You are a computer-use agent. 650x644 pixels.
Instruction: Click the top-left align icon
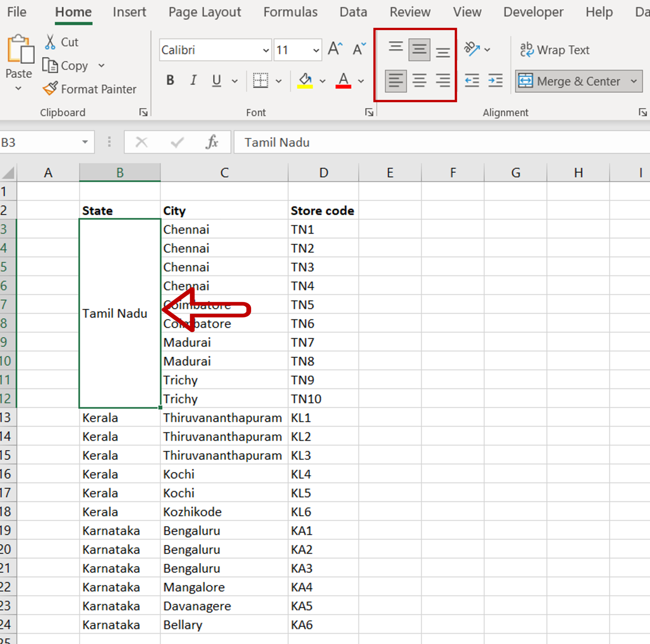click(392, 50)
